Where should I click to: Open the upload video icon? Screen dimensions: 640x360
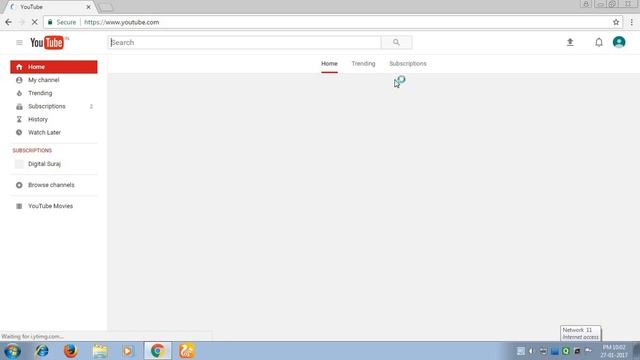click(570, 42)
